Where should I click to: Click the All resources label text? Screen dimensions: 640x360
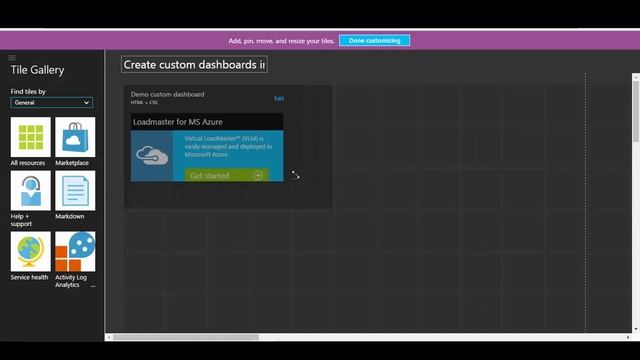28,162
